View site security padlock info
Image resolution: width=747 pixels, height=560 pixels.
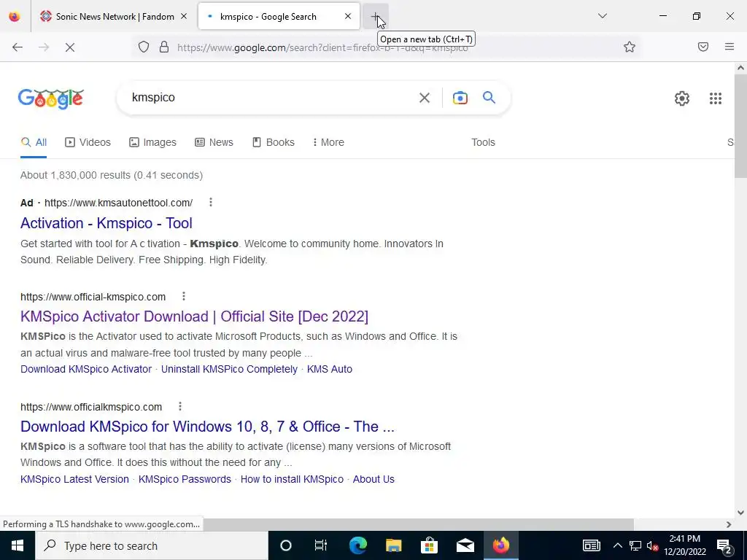(164, 47)
